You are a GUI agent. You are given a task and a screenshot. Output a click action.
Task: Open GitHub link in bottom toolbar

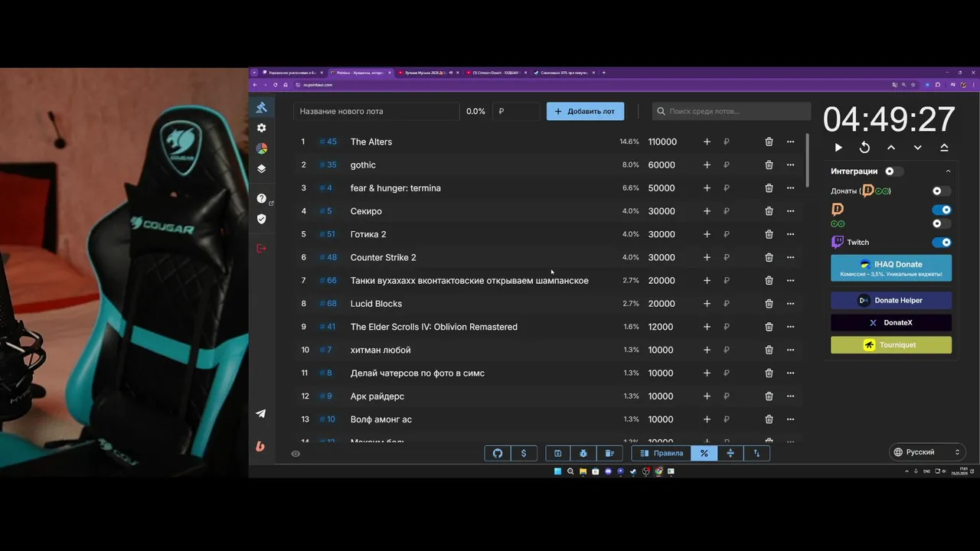click(x=498, y=453)
